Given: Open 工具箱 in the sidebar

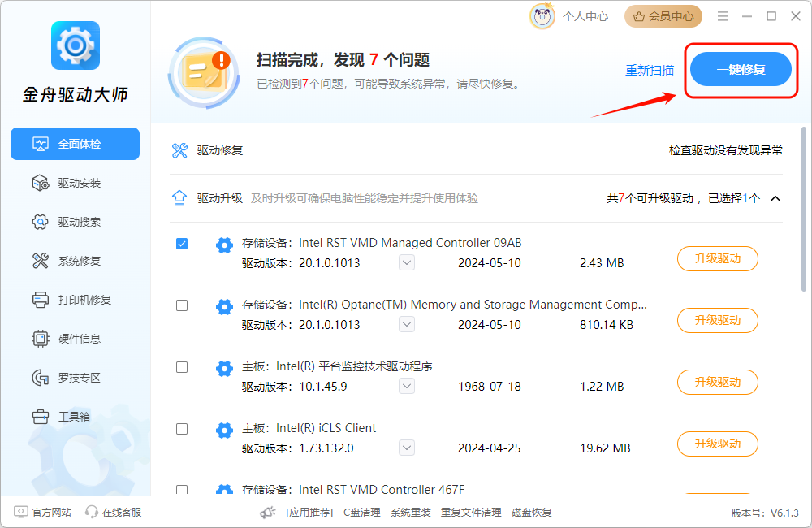Looking at the screenshot, I should click(x=75, y=417).
